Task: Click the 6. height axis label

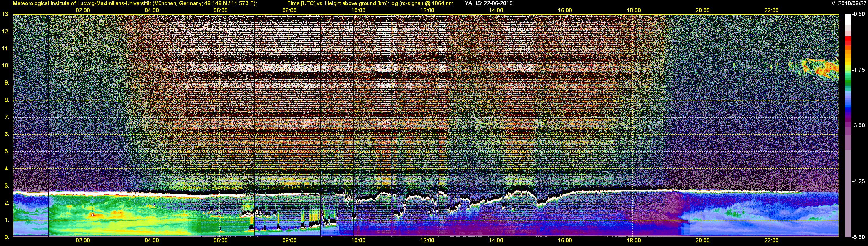Action: point(7,134)
